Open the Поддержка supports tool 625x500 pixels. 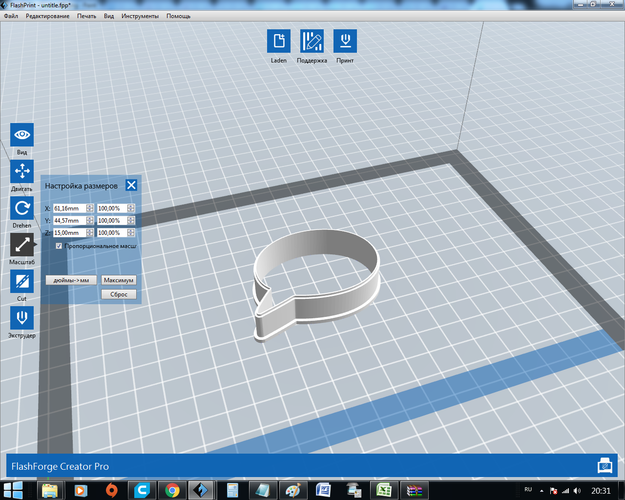click(312, 41)
